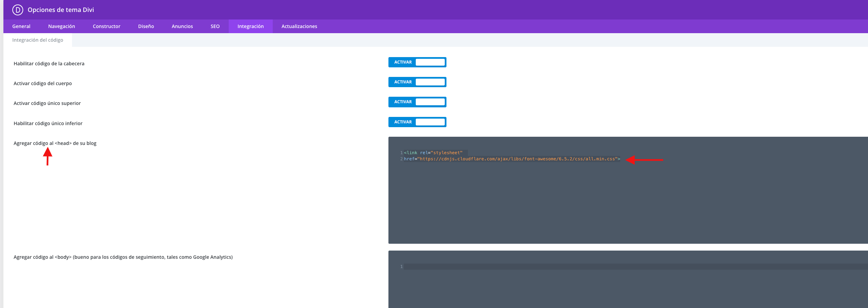The image size is (868, 308).
Task: Switch to the Navegación tab
Action: 61,26
